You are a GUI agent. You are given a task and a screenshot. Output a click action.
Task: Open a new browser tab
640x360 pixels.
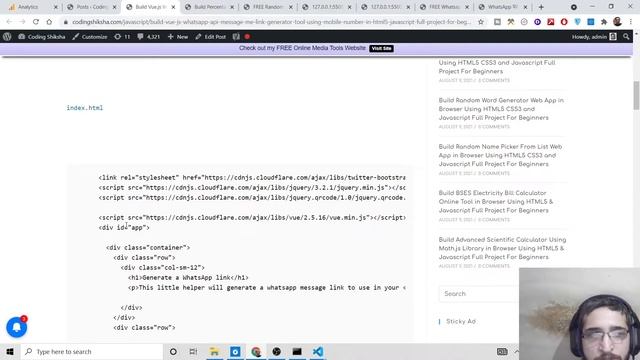pos(541,7)
